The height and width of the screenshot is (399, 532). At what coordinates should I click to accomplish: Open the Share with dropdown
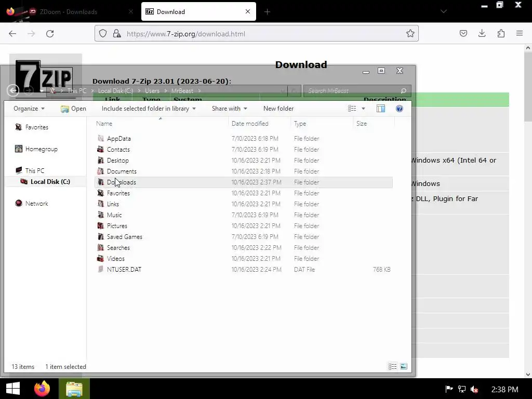point(229,109)
